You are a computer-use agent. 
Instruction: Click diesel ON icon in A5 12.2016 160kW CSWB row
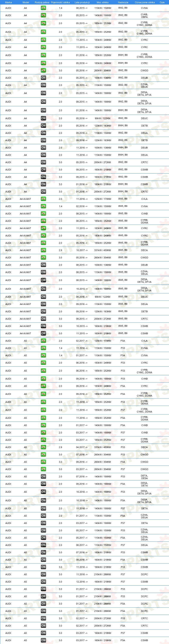(43, 582)
